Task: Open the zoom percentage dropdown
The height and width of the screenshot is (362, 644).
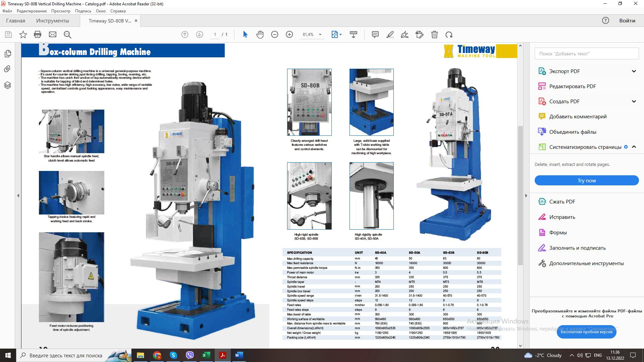Action: click(320, 35)
